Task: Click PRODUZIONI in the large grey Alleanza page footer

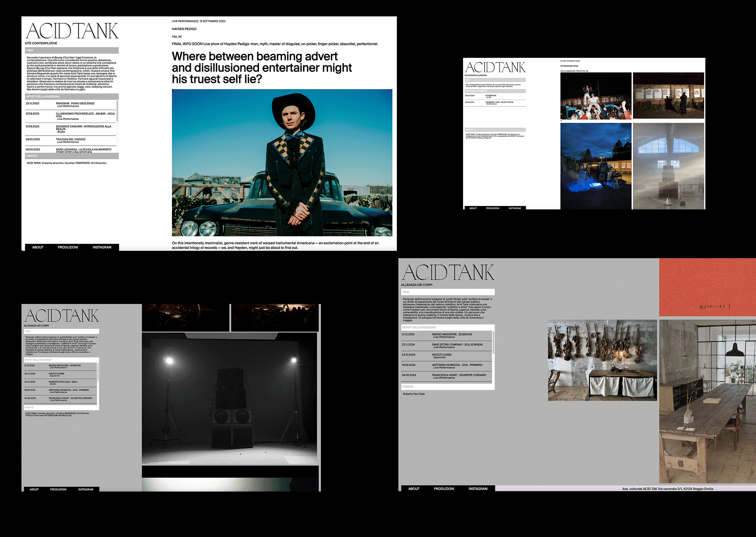Action: click(x=444, y=489)
